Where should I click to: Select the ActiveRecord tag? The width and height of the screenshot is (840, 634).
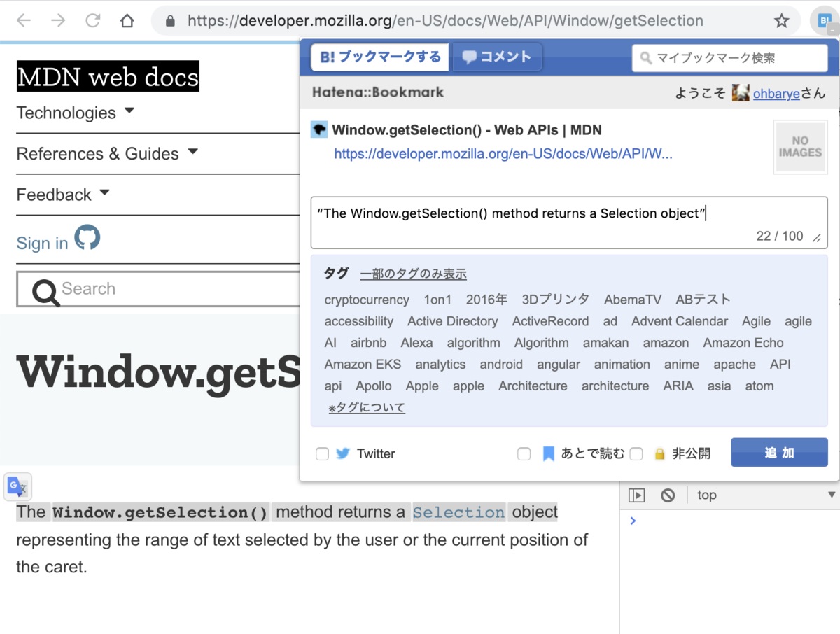(550, 321)
